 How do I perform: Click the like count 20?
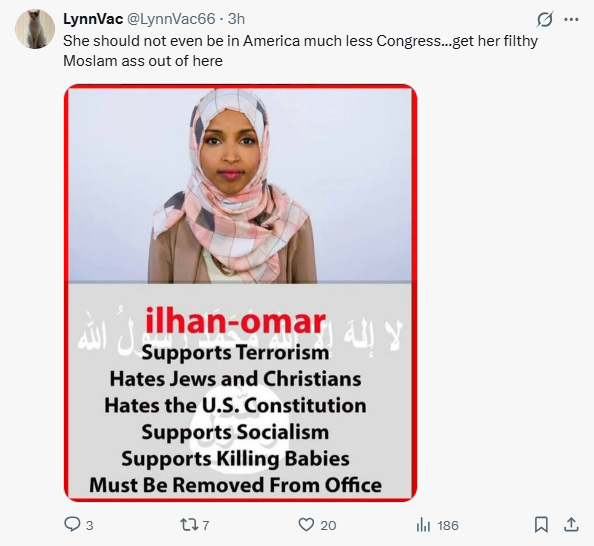(328, 526)
